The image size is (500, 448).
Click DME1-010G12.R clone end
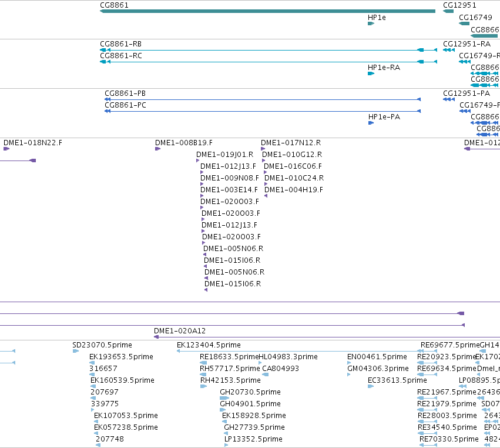(x=264, y=161)
